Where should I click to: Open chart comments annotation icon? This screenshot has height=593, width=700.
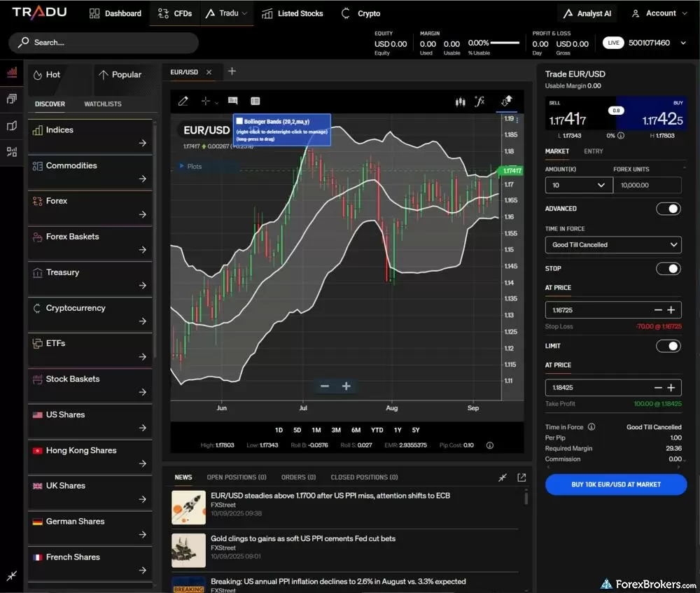tap(233, 101)
